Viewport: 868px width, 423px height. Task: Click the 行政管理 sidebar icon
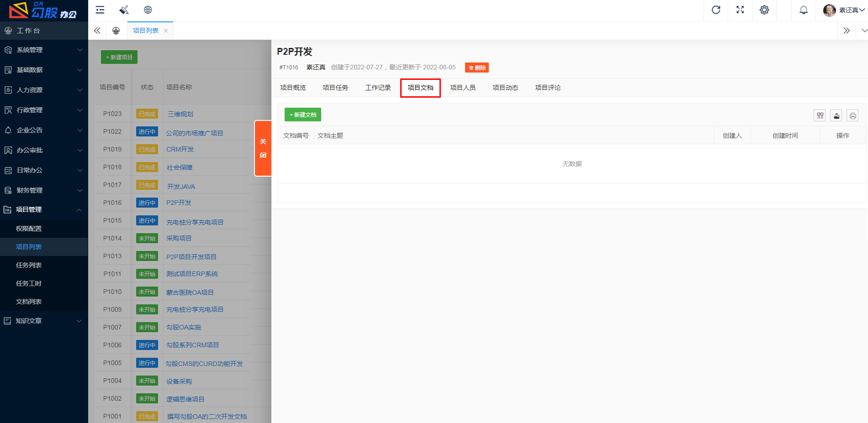8,110
